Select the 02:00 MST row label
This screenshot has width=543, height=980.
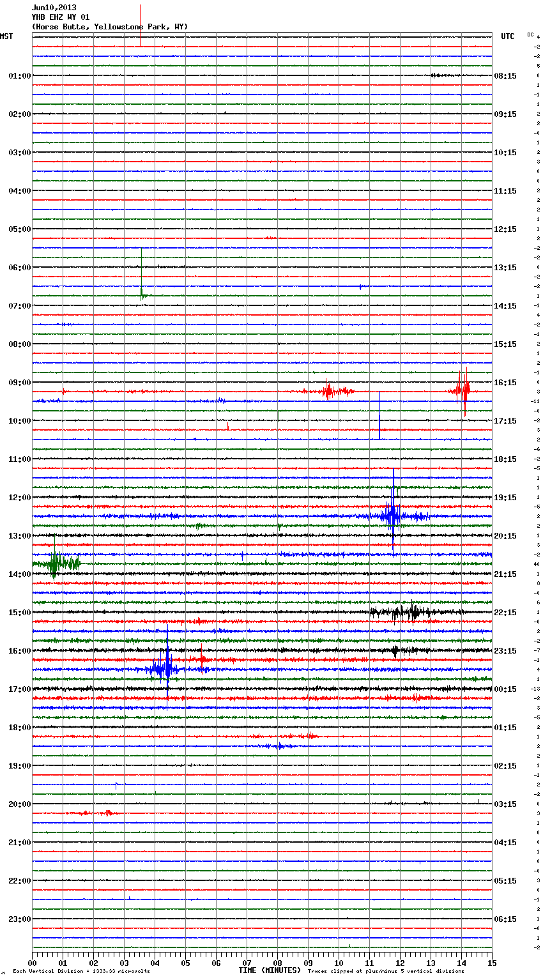[x=19, y=114]
